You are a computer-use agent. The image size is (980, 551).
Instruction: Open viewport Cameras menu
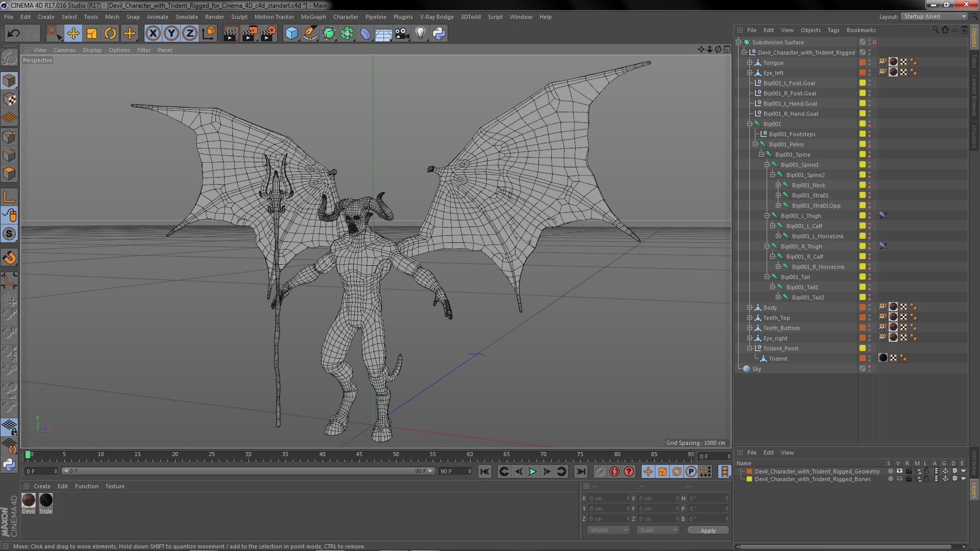click(64, 50)
